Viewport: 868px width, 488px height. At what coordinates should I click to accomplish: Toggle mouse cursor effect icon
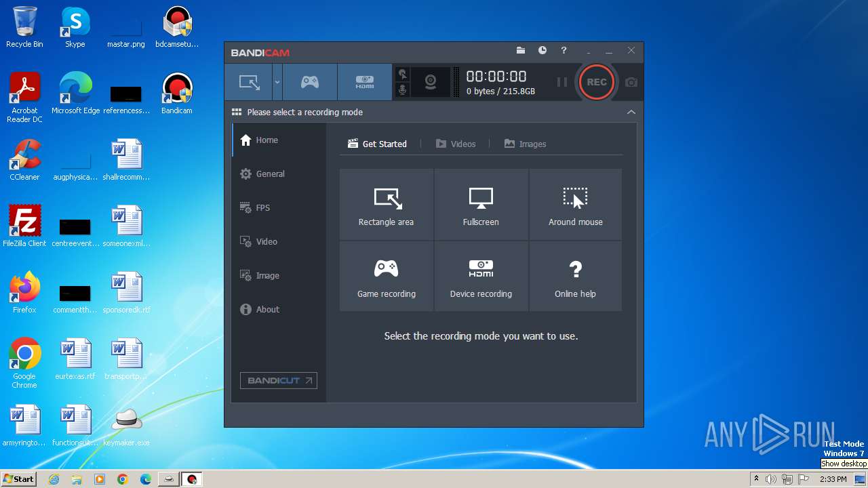(x=403, y=74)
